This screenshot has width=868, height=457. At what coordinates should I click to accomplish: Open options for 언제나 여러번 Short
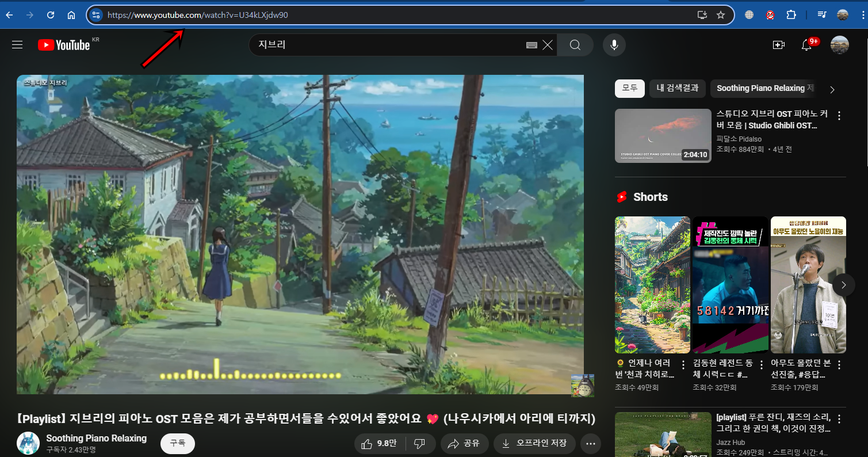click(x=683, y=365)
